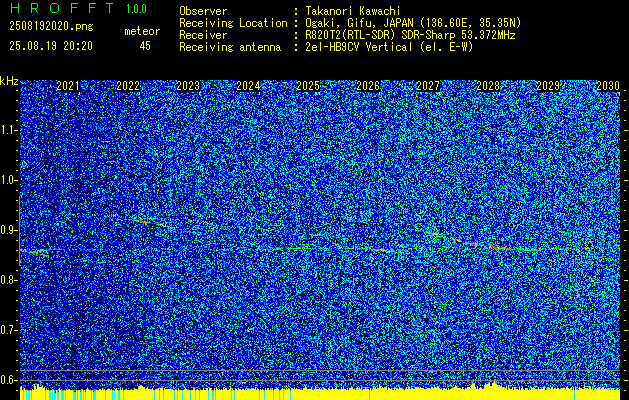The width and height of the screenshot is (629, 400).
Task: Click time marker 2030
Action: (608, 86)
